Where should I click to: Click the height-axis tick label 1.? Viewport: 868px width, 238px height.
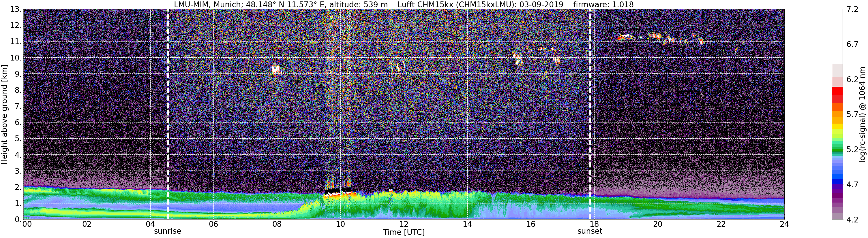pos(18,203)
